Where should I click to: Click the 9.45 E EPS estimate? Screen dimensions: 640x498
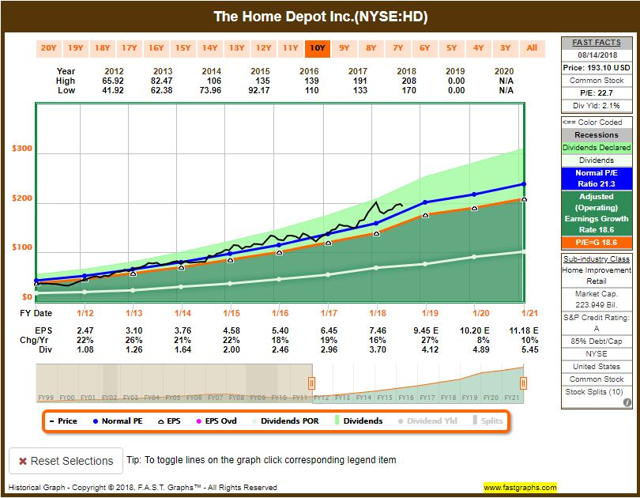click(426, 331)
